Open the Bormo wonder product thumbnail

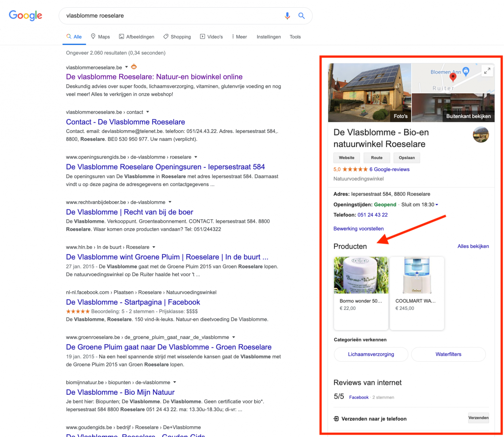point(361,275)
